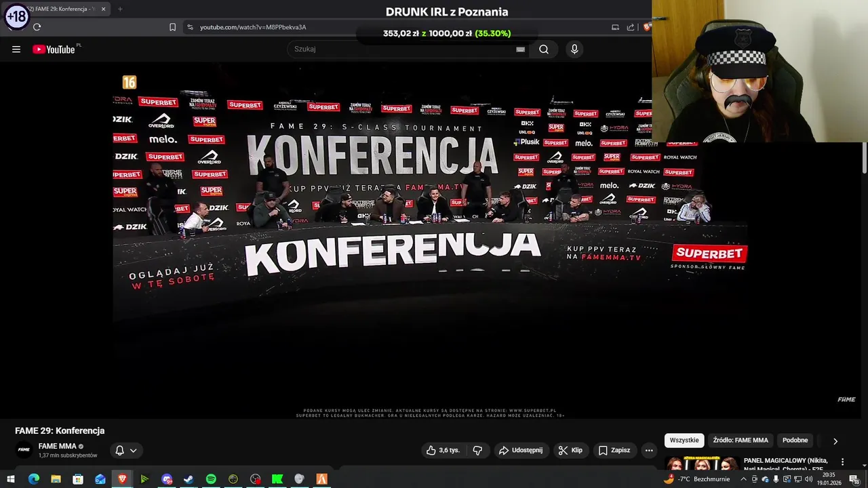Open the orange app icon at taskbar end
This screenshot has width=868, height=488.
(x=321, y=479)
